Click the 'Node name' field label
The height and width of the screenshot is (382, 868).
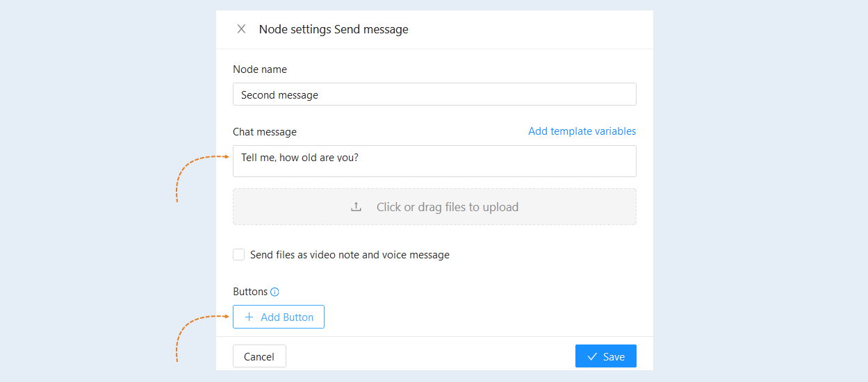click(x=260, y=69)
